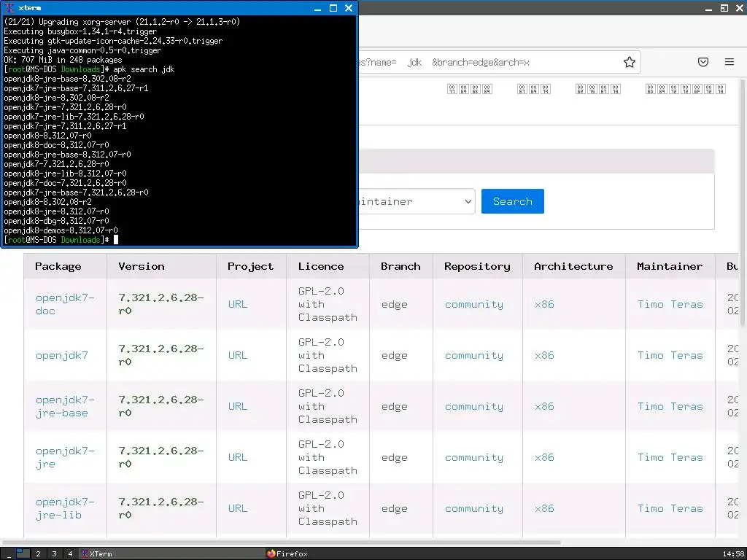Switch to workspace 4 in the taskbar
Viewport: 747px width, 560px height.
[70, 553]
